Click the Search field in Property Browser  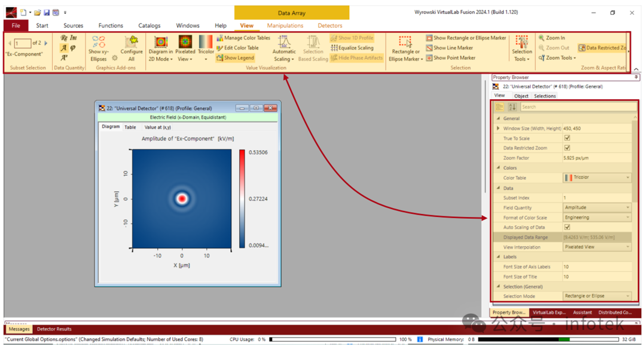578,107
